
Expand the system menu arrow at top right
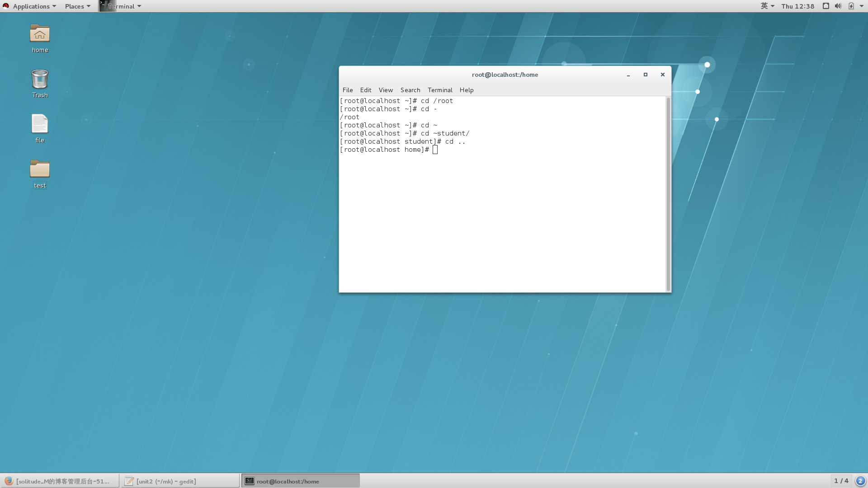[862, 6]
